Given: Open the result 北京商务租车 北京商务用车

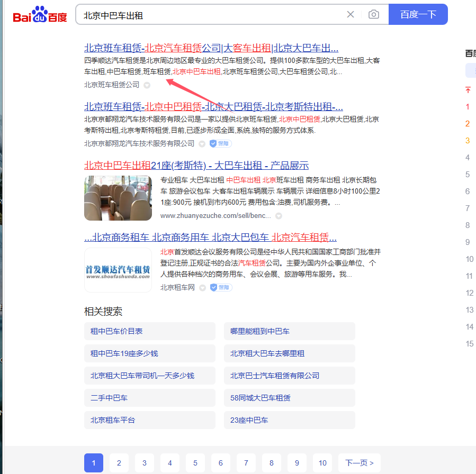Looking at the screenshot, I should (210, 238).
